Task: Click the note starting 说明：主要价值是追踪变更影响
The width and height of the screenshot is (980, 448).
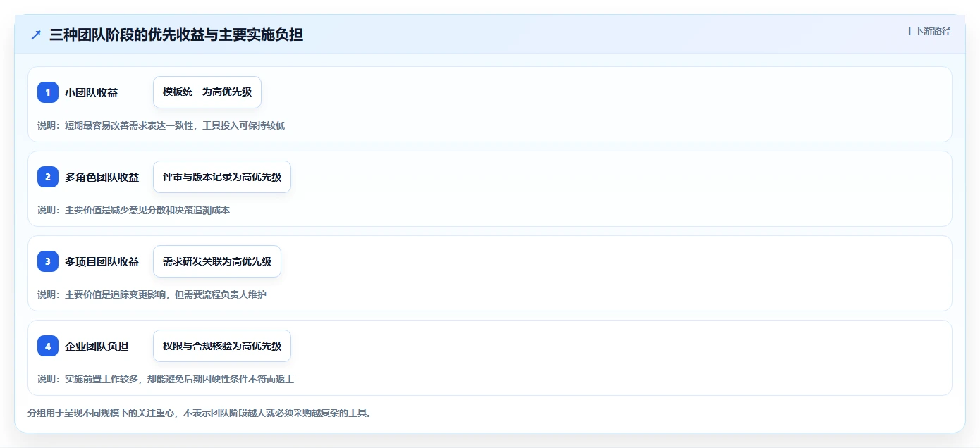Action: click(152, 294)
